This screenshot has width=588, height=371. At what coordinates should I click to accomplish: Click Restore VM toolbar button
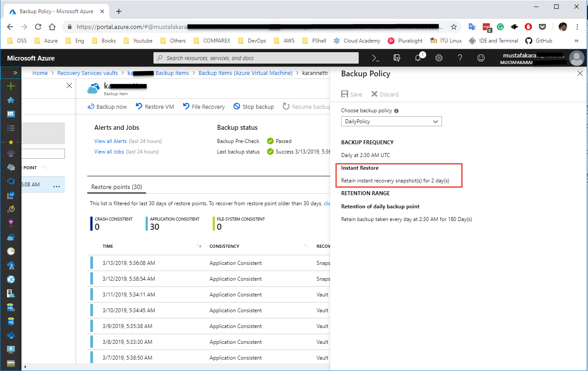155,107
